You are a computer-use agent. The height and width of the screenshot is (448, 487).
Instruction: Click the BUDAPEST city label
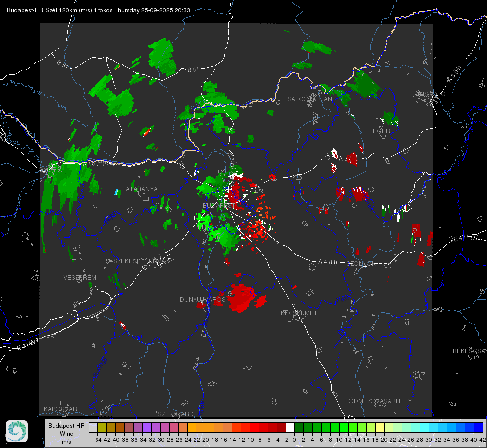[x=218, y=206]
